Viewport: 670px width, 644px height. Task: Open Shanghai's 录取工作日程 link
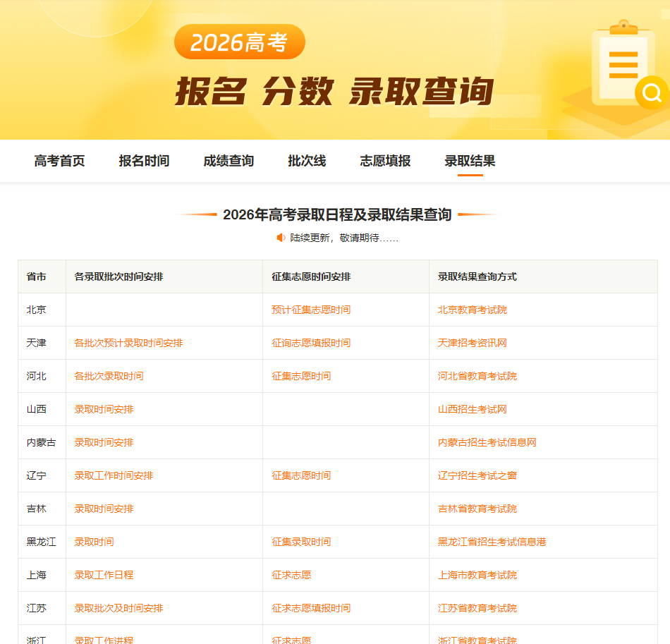click(104, 575)
